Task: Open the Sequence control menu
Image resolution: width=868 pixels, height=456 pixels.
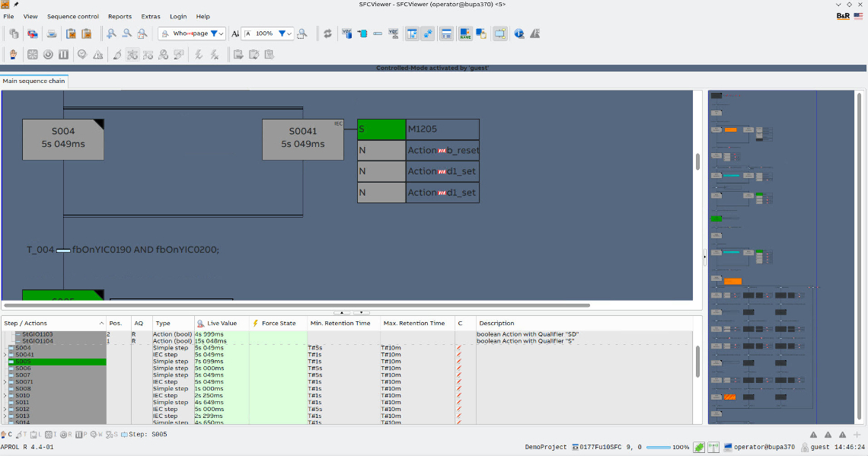Action: (73, 16)
